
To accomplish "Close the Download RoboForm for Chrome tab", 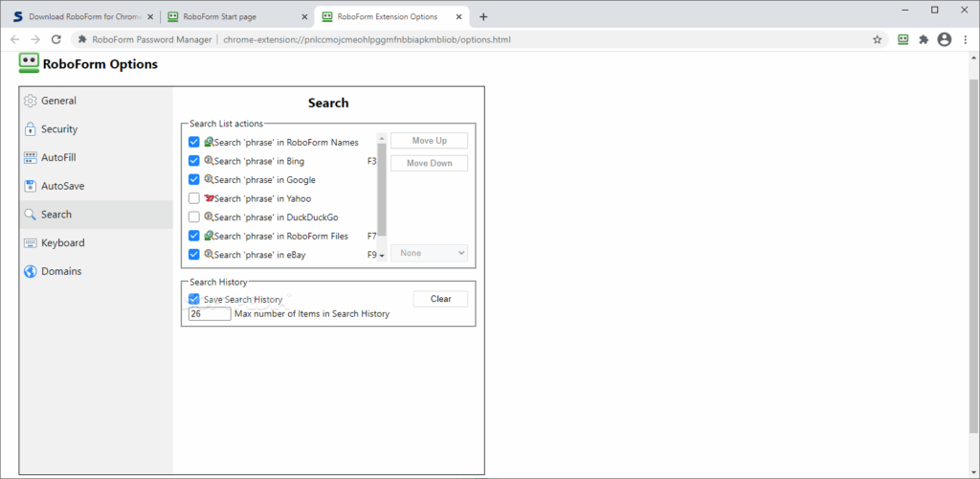I will (x=150, y=17).
